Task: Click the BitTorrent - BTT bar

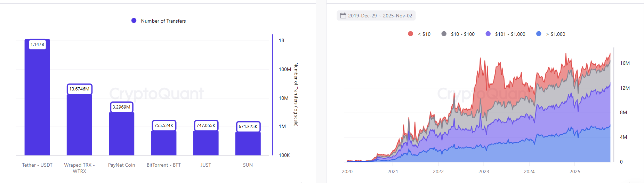Action: point(163,143)
